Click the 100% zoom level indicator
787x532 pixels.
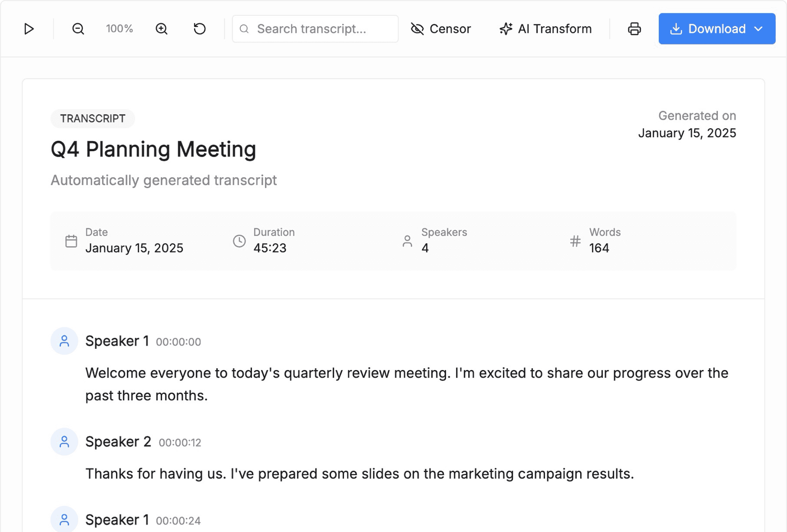point(120,29)
